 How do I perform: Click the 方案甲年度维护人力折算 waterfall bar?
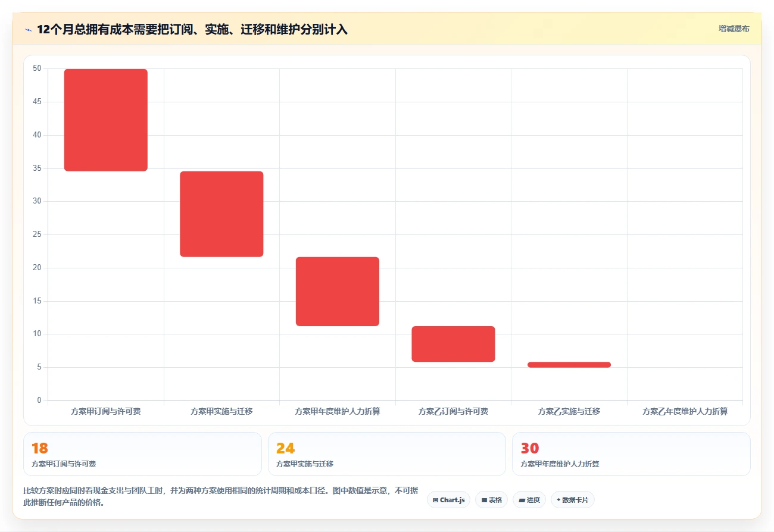pos(338,292)
